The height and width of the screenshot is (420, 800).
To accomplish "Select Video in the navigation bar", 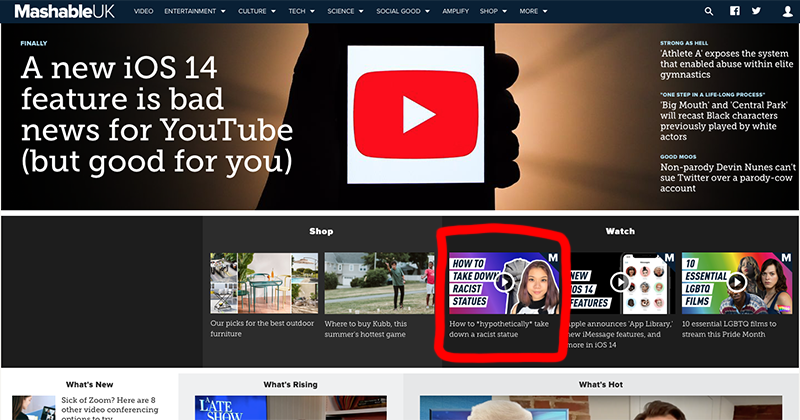I will click(143, 11).
